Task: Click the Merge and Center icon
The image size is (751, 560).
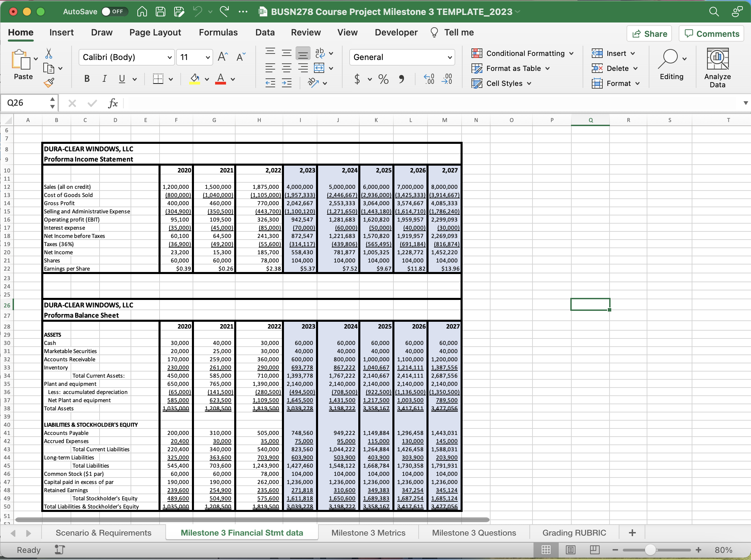Action: (319, 68)
